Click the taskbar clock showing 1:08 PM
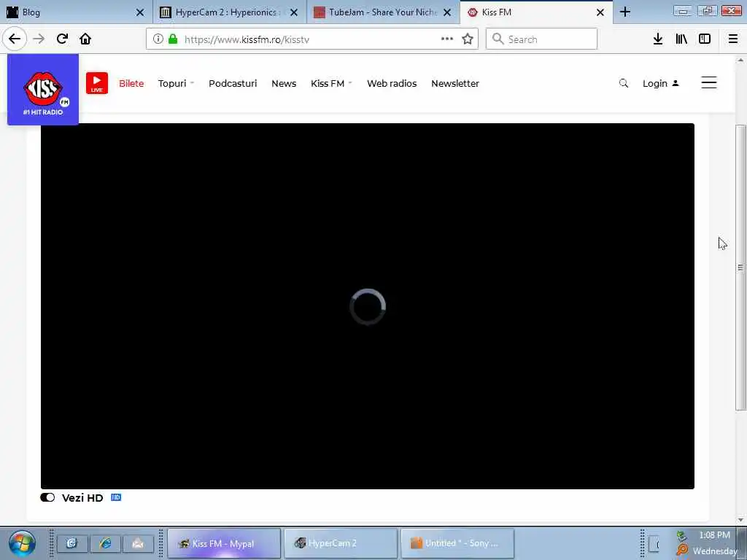 coord(714,535)
